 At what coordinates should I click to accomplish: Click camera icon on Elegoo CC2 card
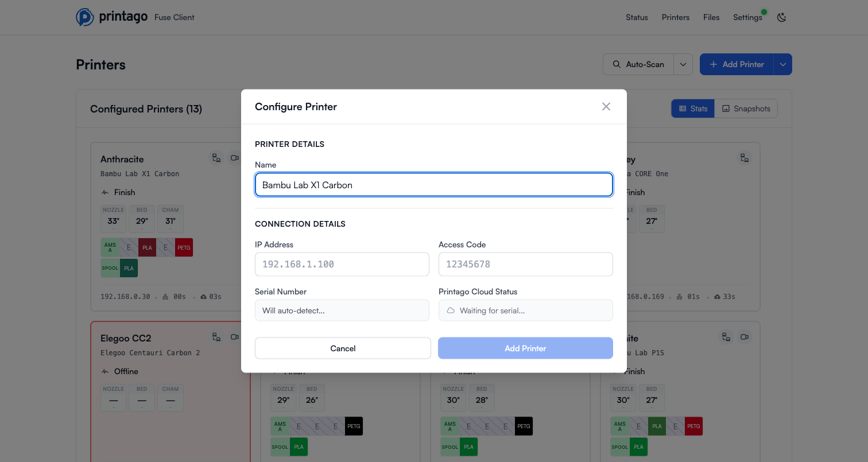coord(234,337)
